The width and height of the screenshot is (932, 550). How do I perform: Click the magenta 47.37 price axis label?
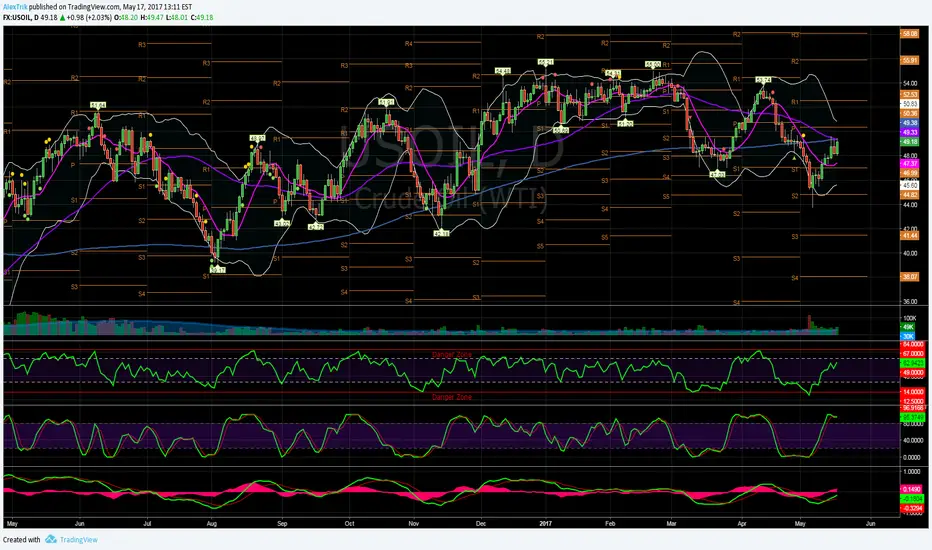tap(910, 164)
